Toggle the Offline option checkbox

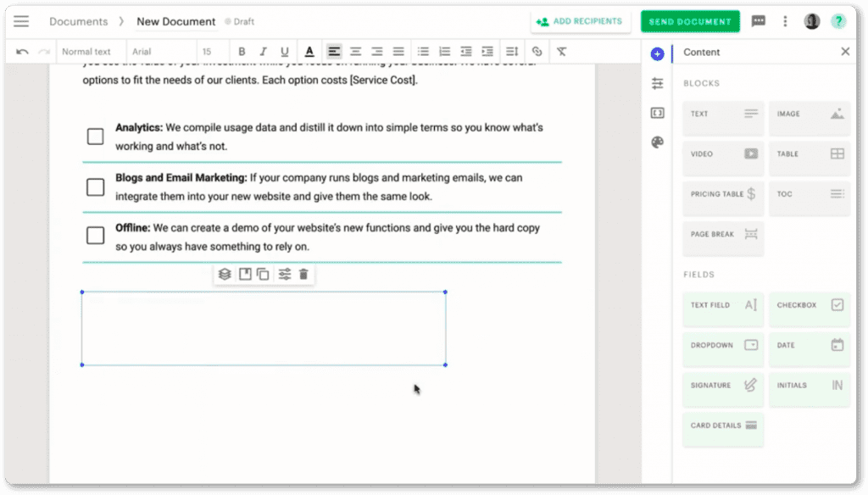pyautogui.click(x=96, y=236)
